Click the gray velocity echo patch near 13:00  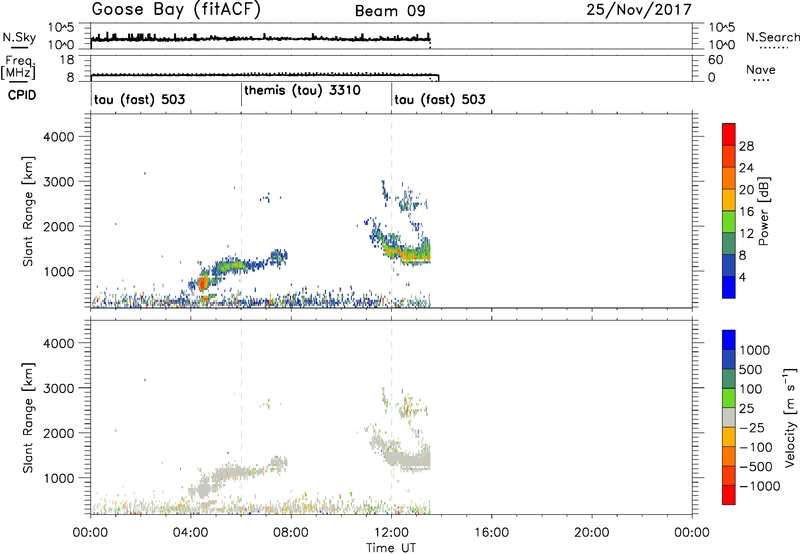point(414,460)
